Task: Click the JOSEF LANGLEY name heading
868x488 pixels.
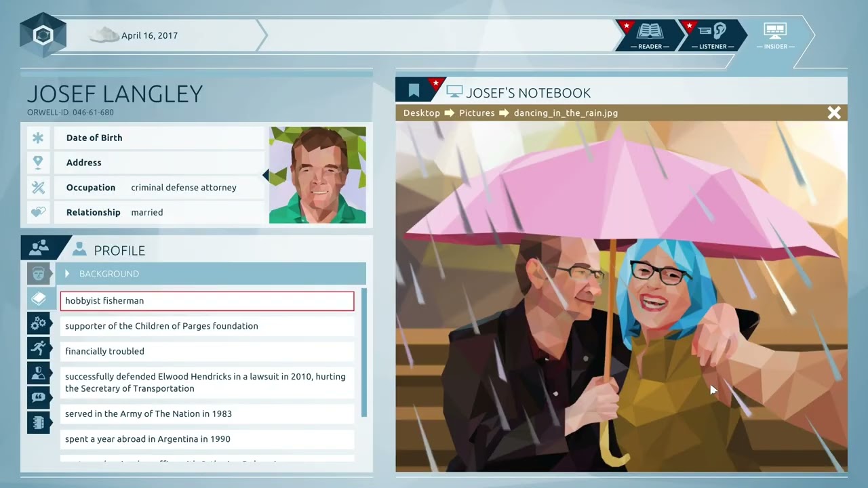Action: pyautogui.click(x=115, y=94)
